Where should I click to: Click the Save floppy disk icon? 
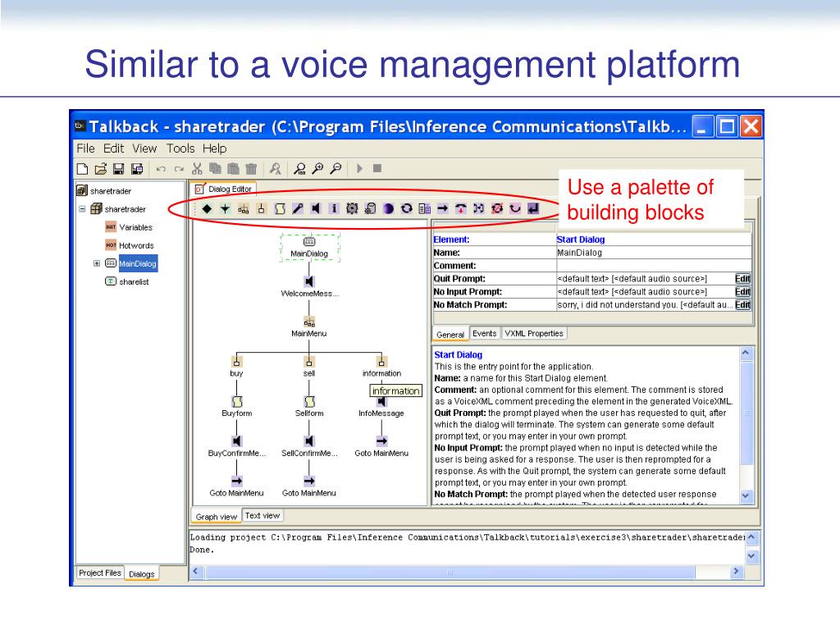pos(118,169)
